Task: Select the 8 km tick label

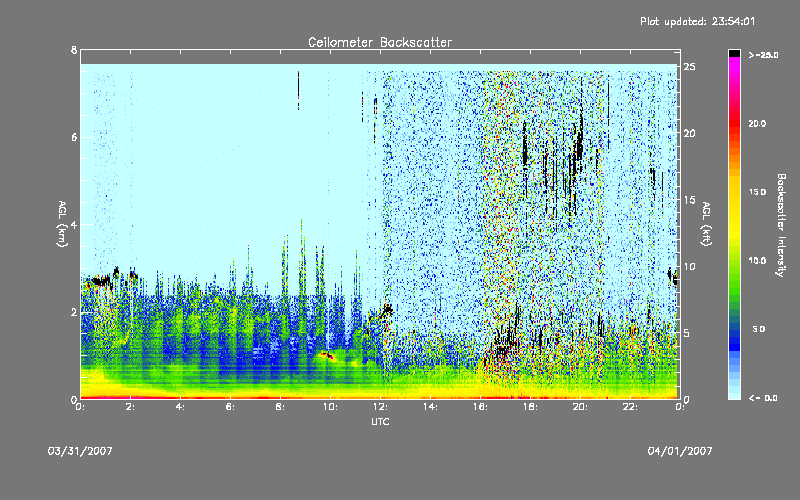Action: 74,50
